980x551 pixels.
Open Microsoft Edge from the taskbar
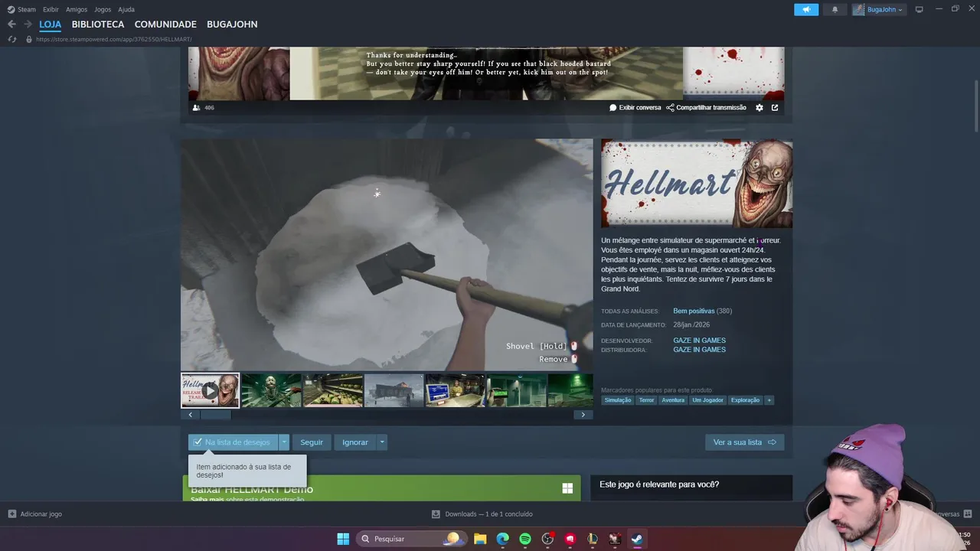pyautogui.click(x=502, y=539)
